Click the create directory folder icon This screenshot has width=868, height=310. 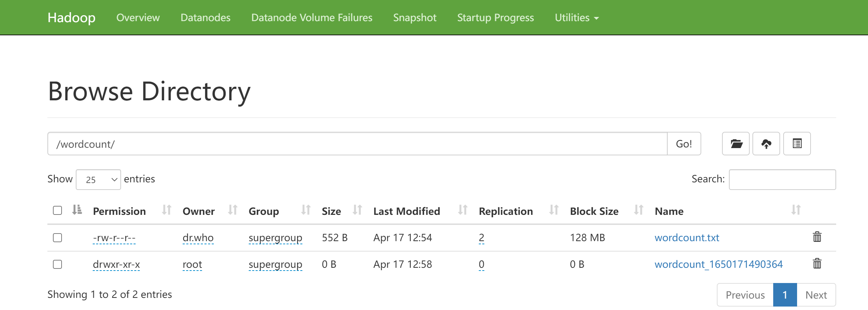(735, 144)
